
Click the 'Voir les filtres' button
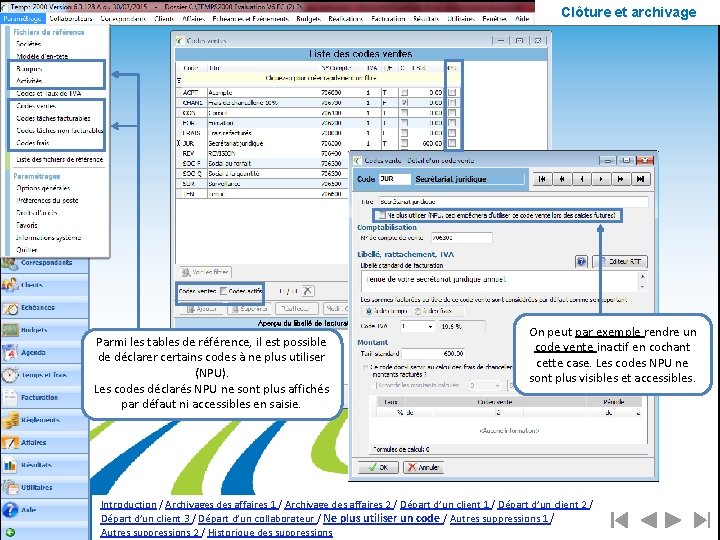[x=206, y=272]
